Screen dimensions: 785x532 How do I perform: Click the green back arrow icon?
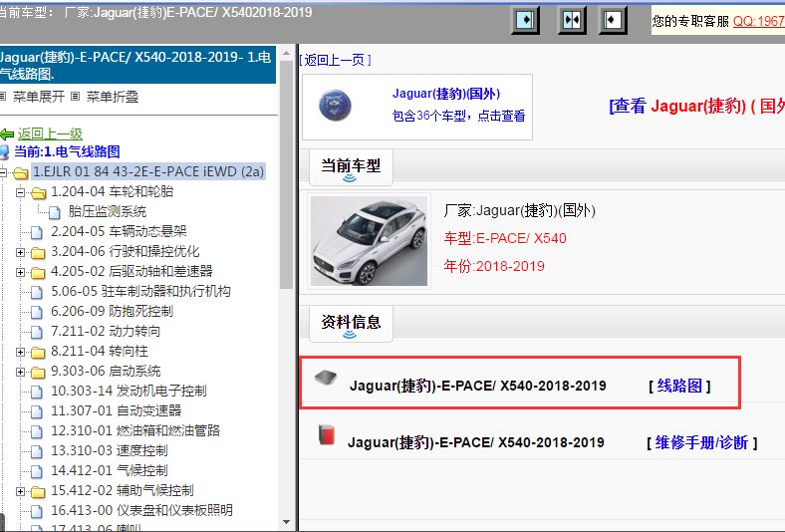(7, 134)
